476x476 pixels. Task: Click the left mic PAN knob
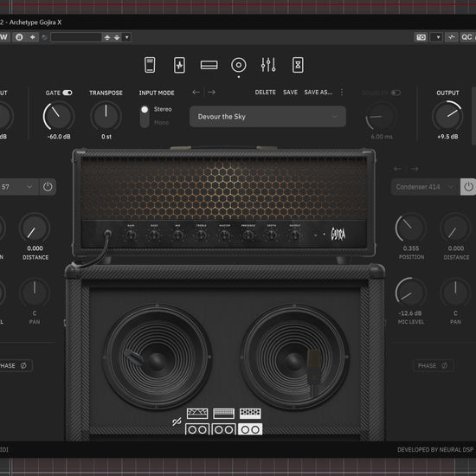tap(35, 293)
